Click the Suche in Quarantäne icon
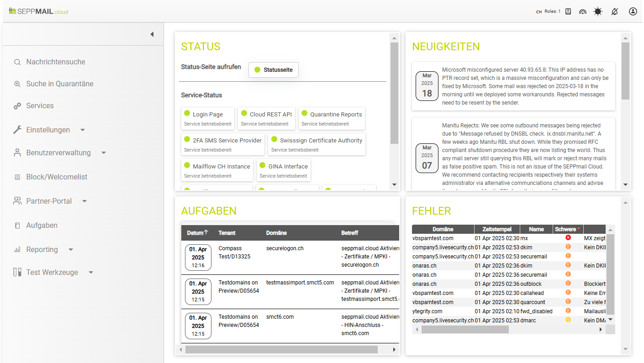This screenshot has height=363, width=644. tap(17, 84)
